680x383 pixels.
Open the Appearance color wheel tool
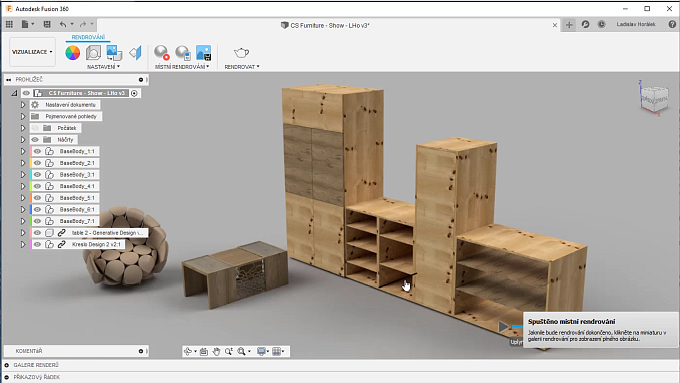(x=72, y=53)
